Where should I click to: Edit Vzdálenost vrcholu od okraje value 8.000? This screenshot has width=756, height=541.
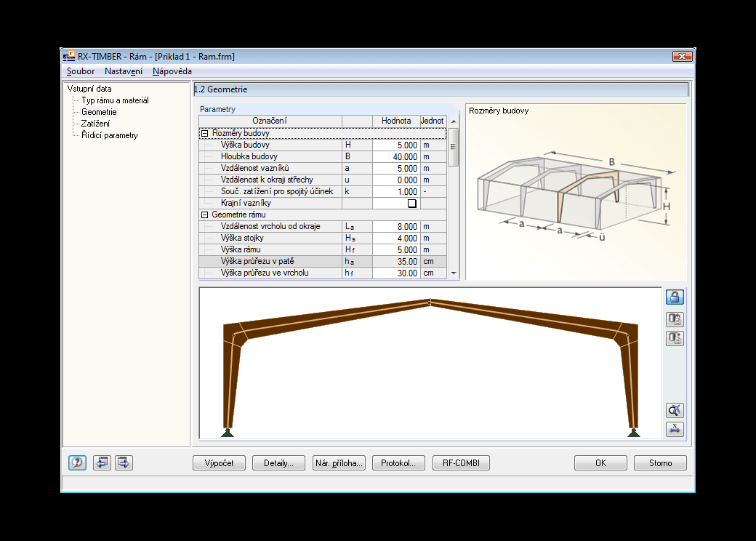(396, 227)
